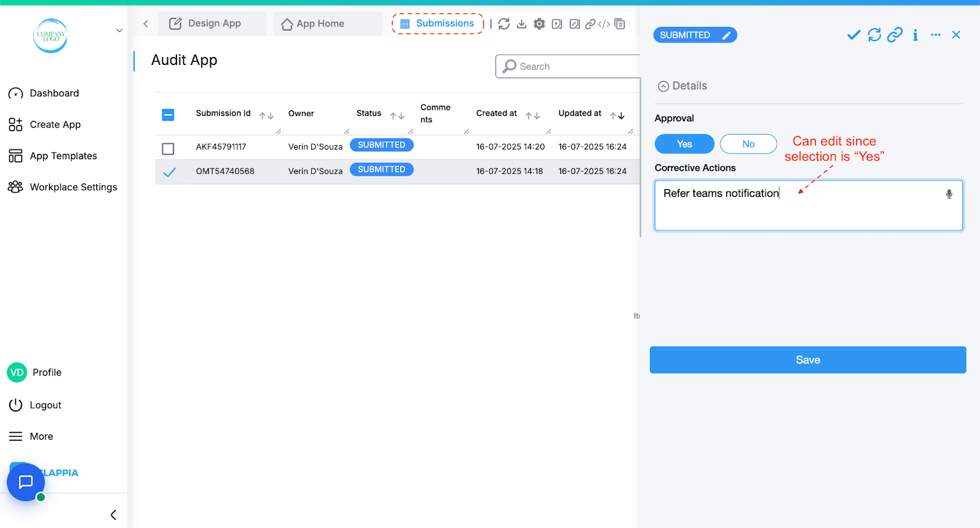The width and height of the screenshot is (980, 528).
Task: Click the Workplace Settings label in the sidebar
Action: point(73,187)
